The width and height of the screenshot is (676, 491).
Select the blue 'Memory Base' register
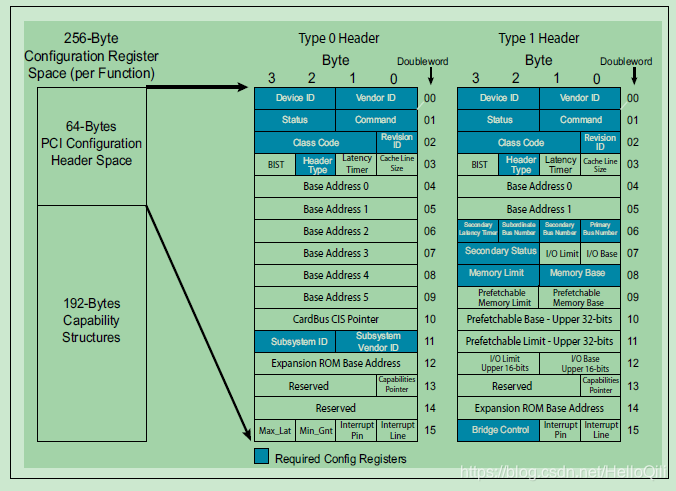click(580, 275)
